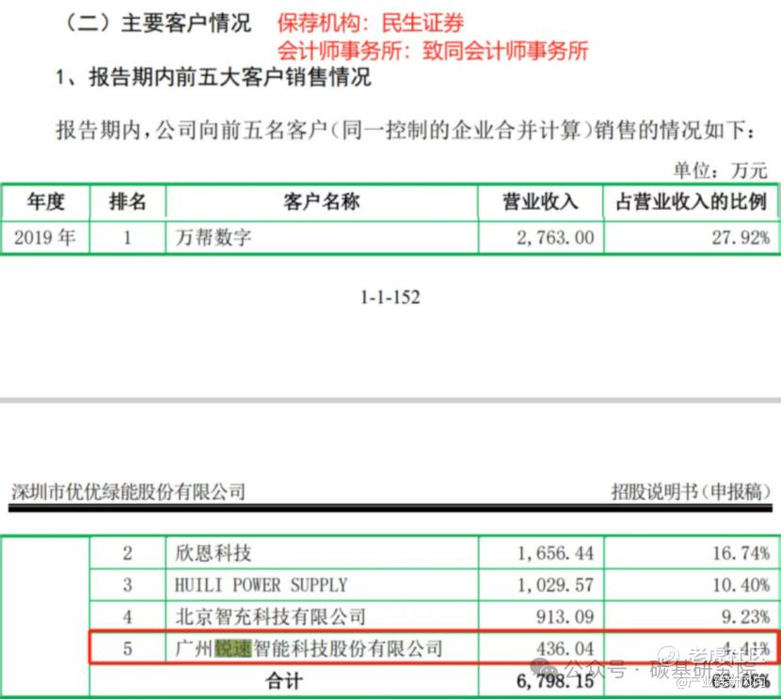
Task: Click the revenue value '1,029.57'
Action: [555, 585]
